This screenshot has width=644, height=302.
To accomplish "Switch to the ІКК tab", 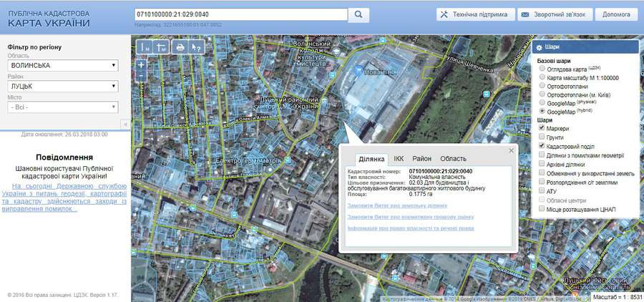I will point(399,159).
